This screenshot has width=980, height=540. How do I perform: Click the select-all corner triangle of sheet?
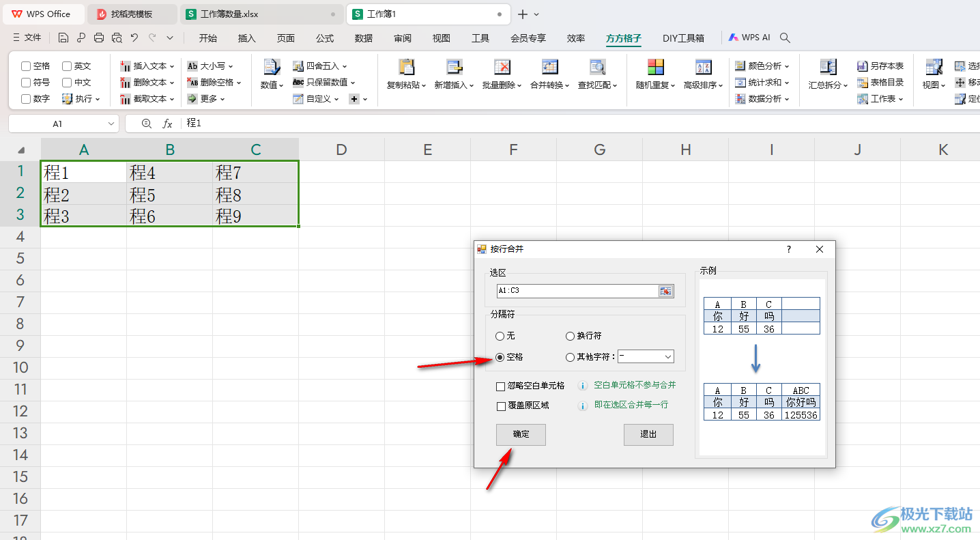(x=21, y=150)
